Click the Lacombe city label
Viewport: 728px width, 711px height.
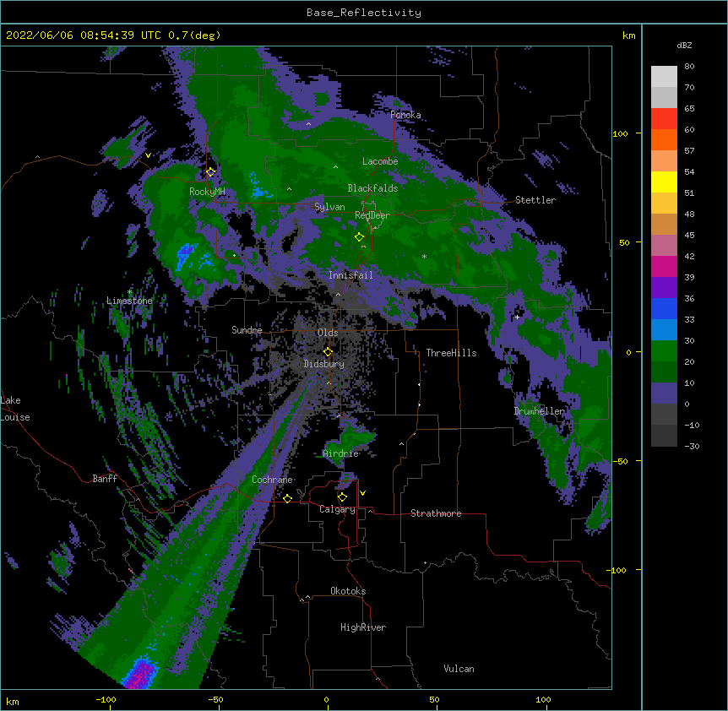(x=380, y=161)
